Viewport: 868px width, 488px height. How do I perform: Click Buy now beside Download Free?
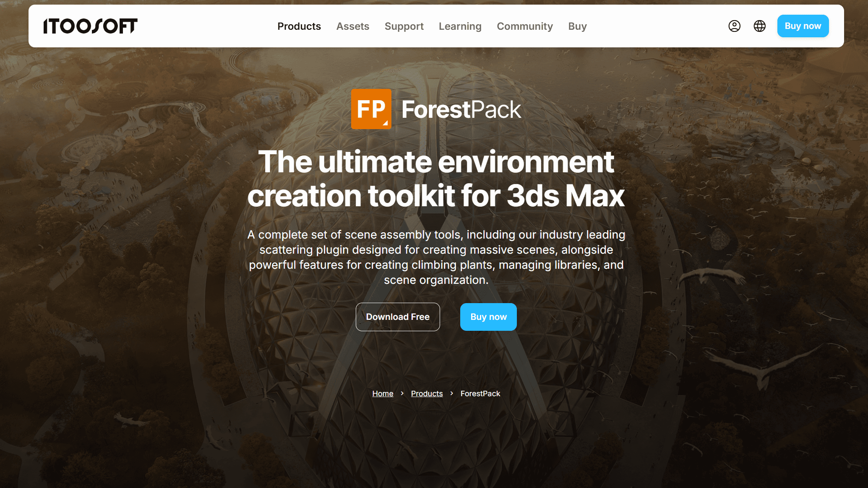488,317
